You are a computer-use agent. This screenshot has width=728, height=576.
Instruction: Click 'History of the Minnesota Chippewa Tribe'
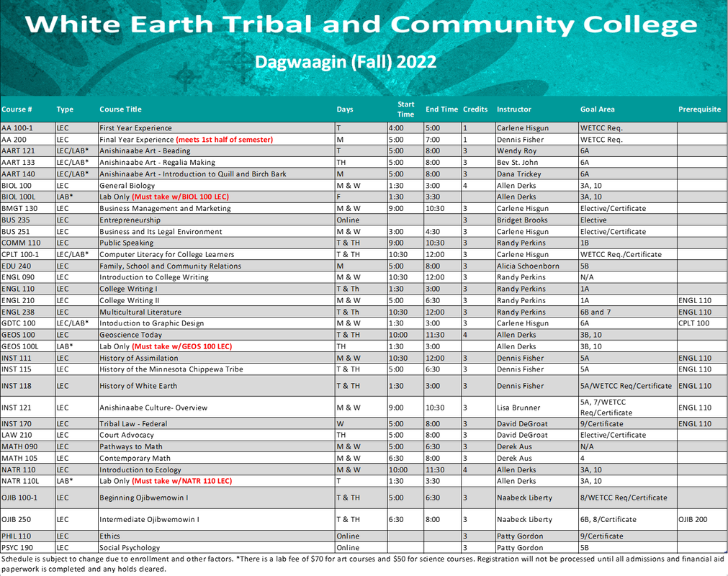pyautogui.click(x=171, y=369)
